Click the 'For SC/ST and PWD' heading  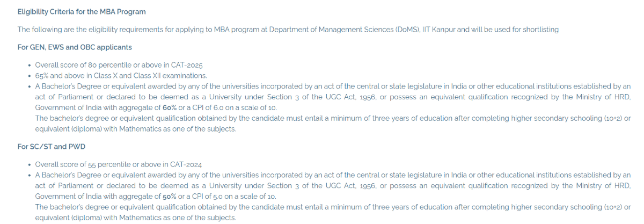coord(52,147)
